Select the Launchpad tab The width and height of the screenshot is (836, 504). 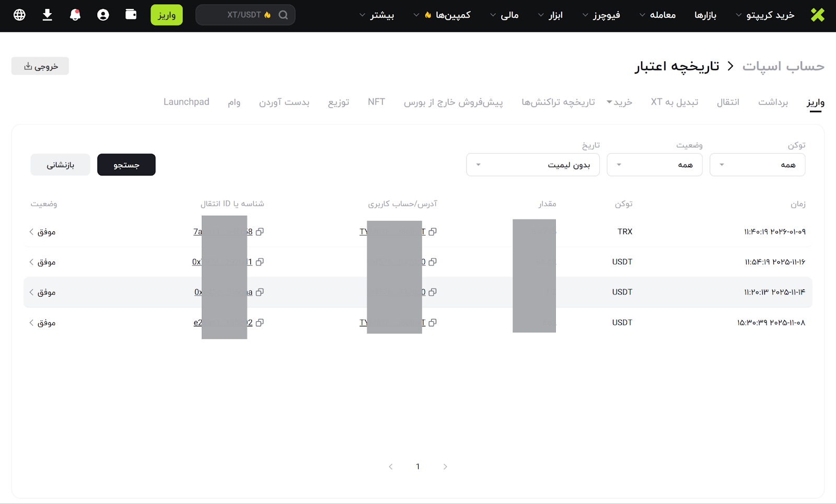[187, 102]
